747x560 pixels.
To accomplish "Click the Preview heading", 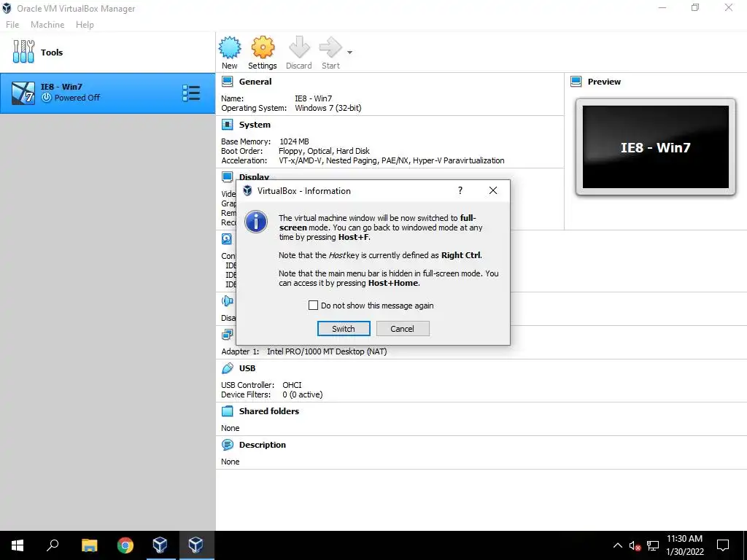I will 604,82.
